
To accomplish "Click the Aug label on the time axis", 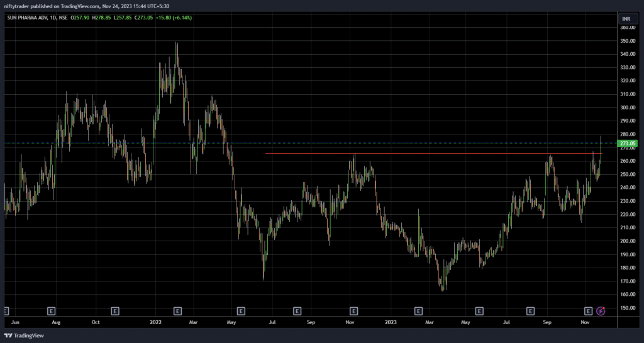I will point(56,322).
